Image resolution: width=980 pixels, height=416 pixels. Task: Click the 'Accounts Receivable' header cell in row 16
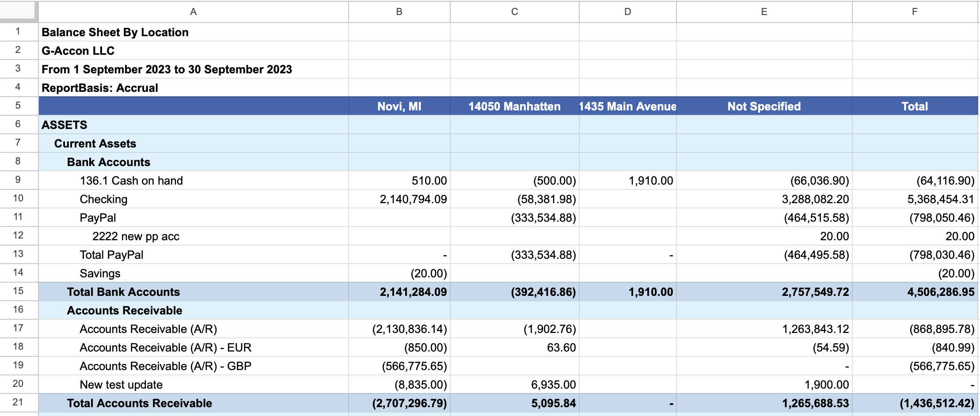click(x=193, y=310)
